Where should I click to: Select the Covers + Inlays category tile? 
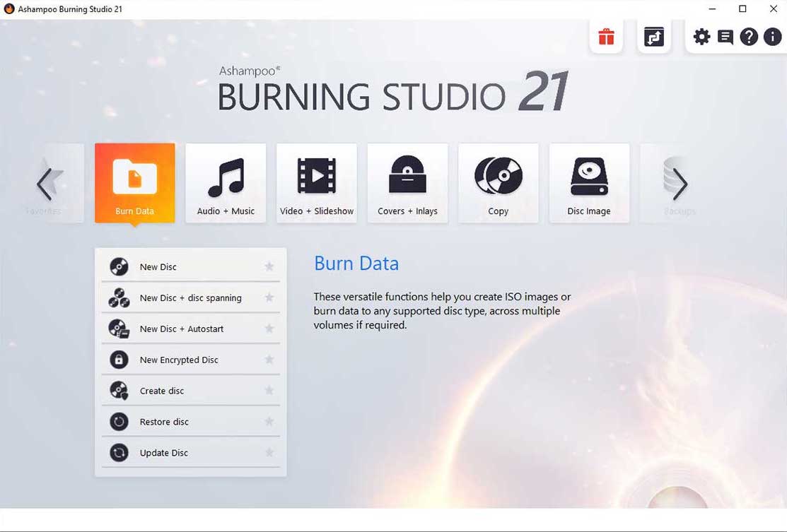click(407, 183)
